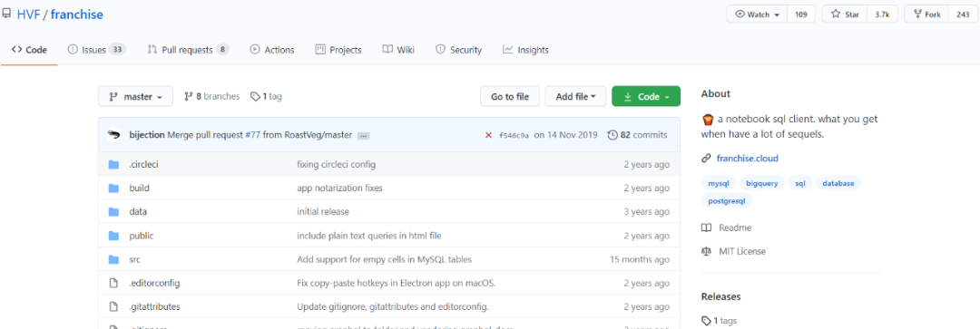Switch to the Issues tab
This screenshot has height=329, width=980.
[x=96, y=50]
